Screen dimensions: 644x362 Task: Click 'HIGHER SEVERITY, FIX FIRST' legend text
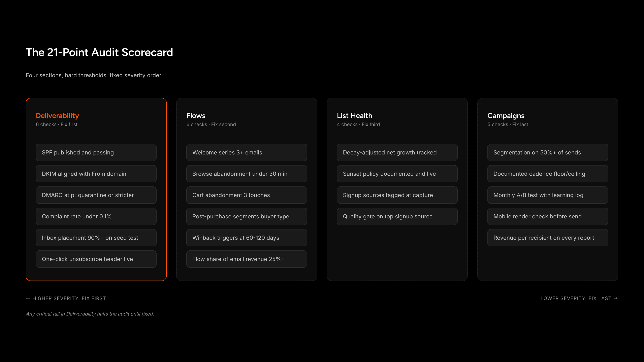click(69, 298)
